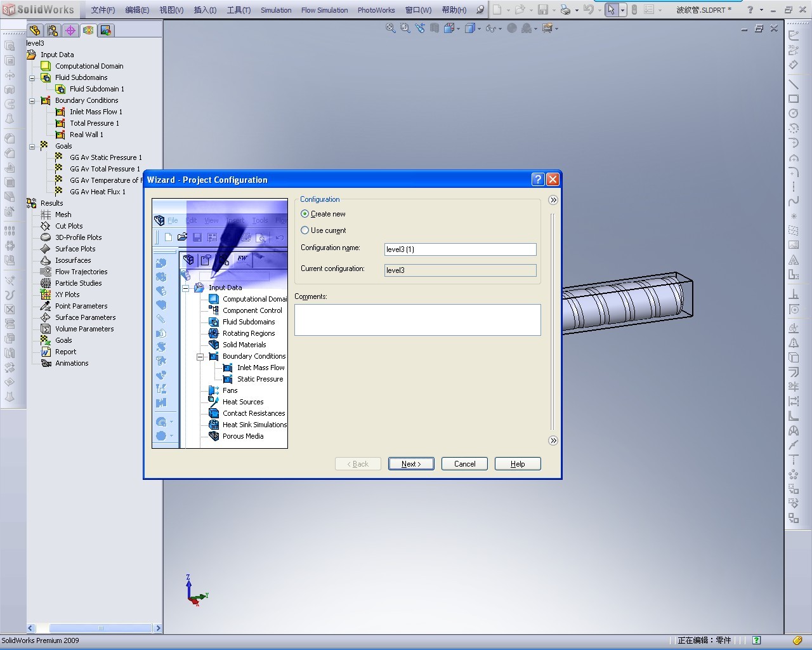812x650 pixels.
Task: Click the Animations icon in Results
Action: (x=46, y=363)
